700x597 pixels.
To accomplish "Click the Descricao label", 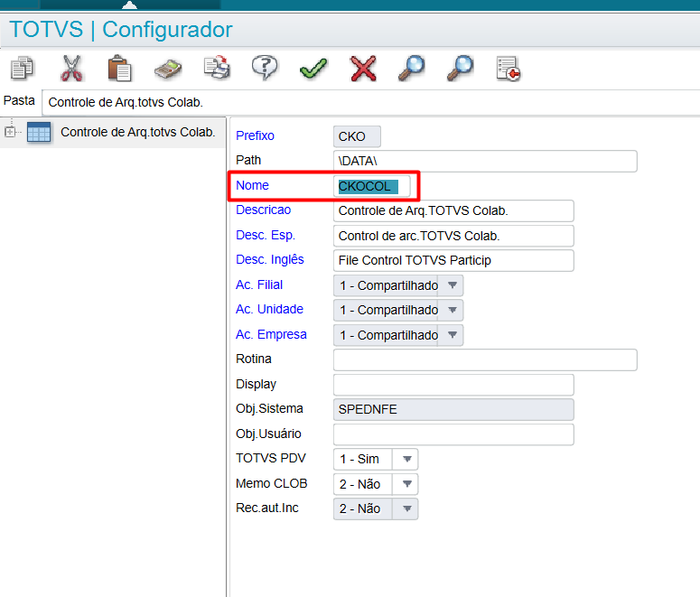I will [264, 210].
